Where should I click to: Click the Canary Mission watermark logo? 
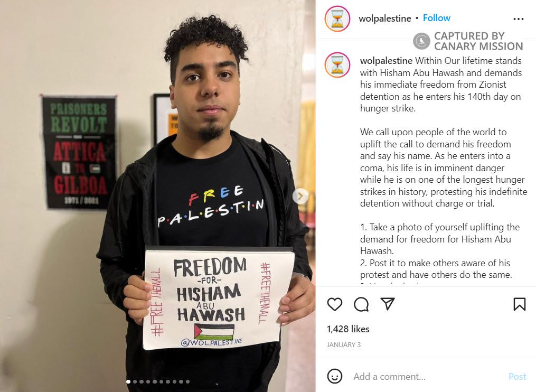[x=421, y=41]
